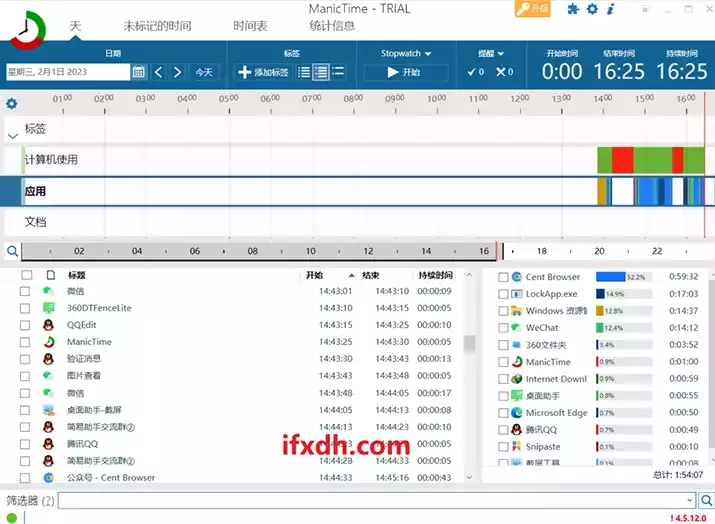
Task: Sort by the 持续时间 column header
Action: pyautogui.click(x=435, y=275)
